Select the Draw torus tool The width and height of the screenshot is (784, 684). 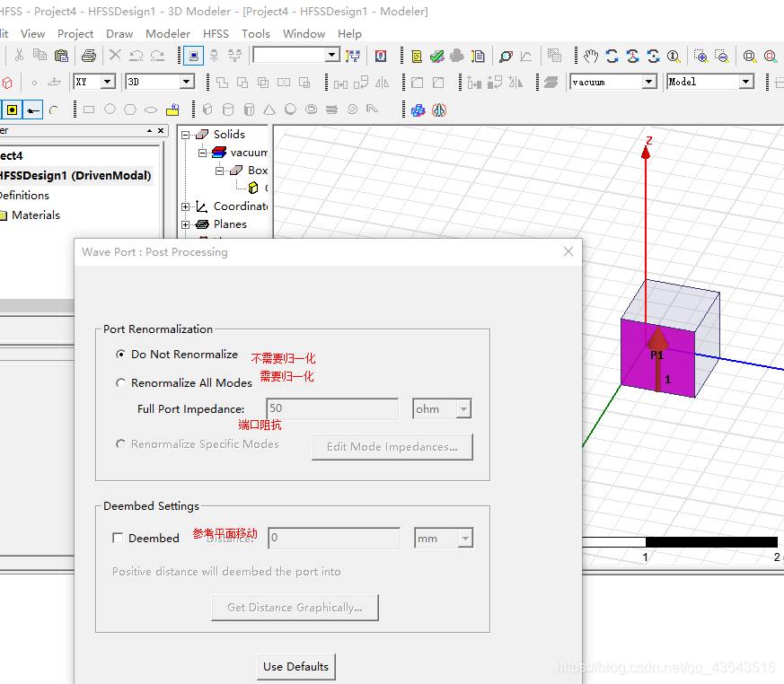pos(311,110)
